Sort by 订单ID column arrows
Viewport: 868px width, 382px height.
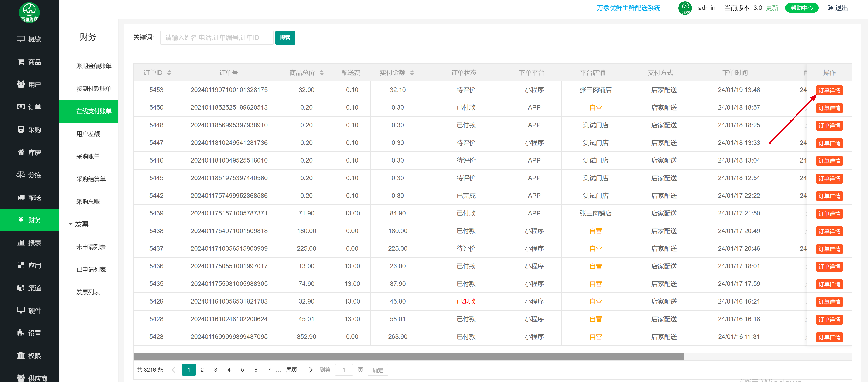(x=169, y=73)
